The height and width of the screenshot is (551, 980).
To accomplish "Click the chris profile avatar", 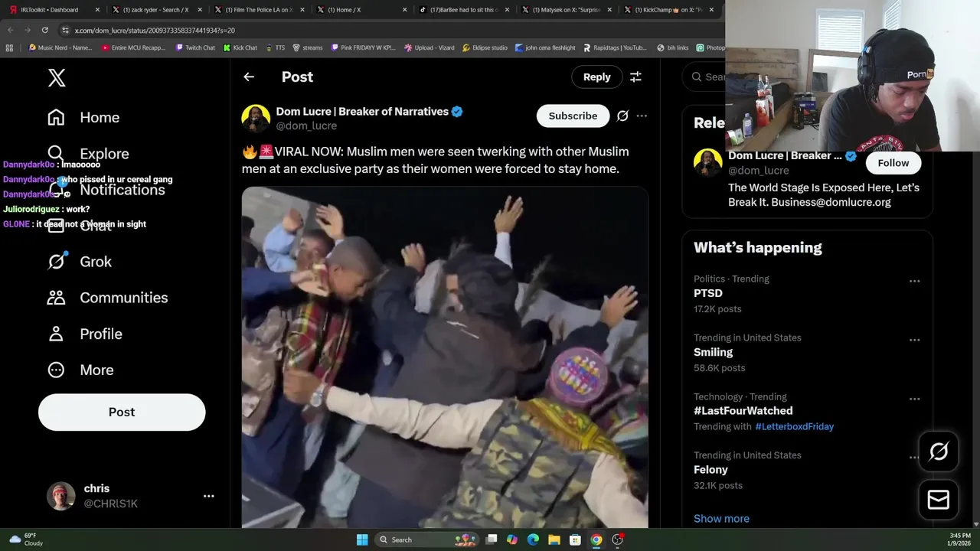I will (x=60, y=496).
